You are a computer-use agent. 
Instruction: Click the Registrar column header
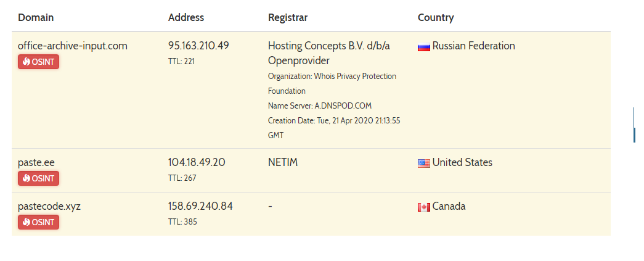pyautogui.click(x=288, y=18)
